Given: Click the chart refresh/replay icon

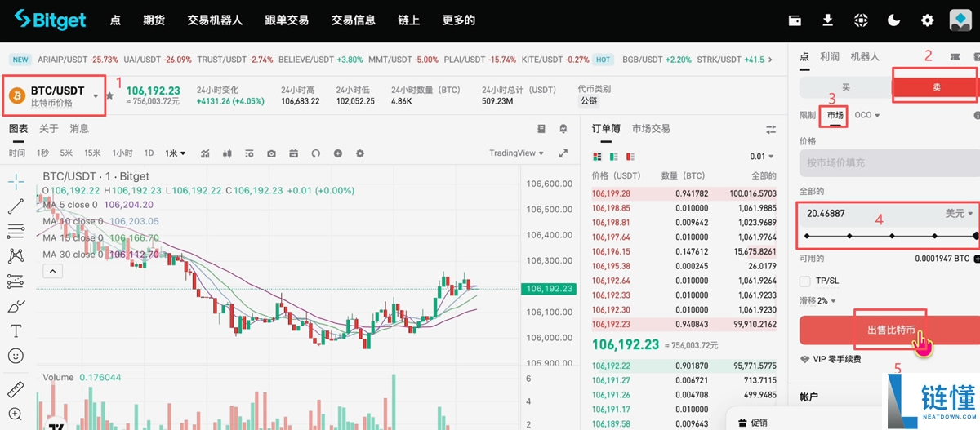Looking at the screenshot, I should pos(315,153).
